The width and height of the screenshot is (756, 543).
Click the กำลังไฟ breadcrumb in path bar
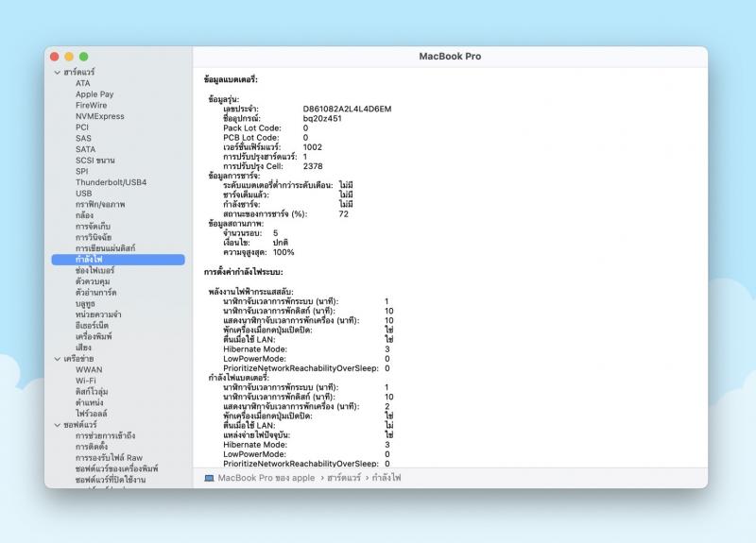tap(387, 478)
